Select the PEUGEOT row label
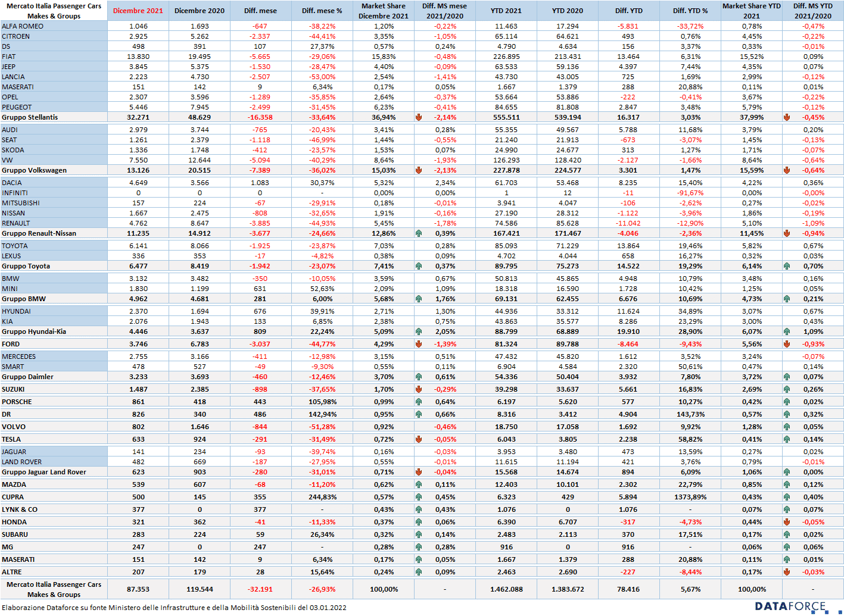Screen dimensions: 844x616 click(x=17, y=107)
